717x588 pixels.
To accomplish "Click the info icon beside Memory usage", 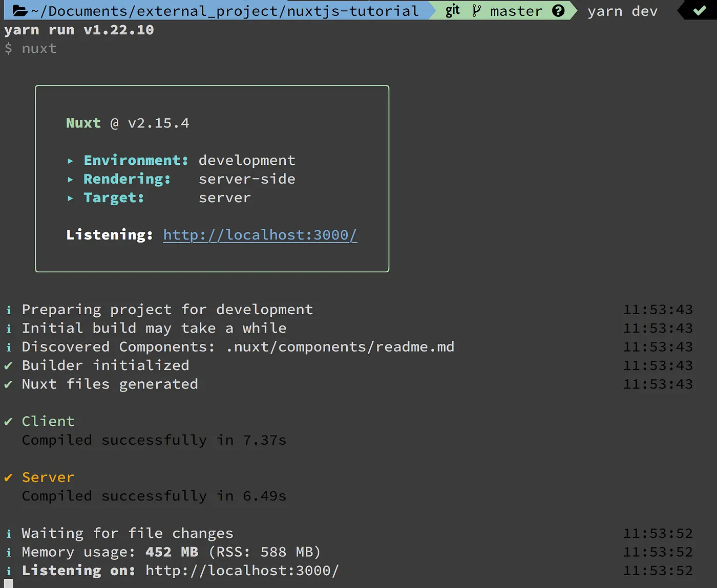I will click(9, 552).
